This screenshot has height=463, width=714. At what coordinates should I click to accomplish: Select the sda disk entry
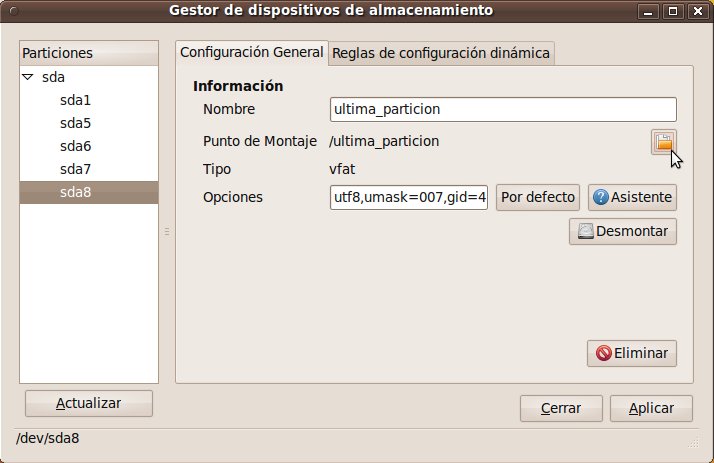53,77
